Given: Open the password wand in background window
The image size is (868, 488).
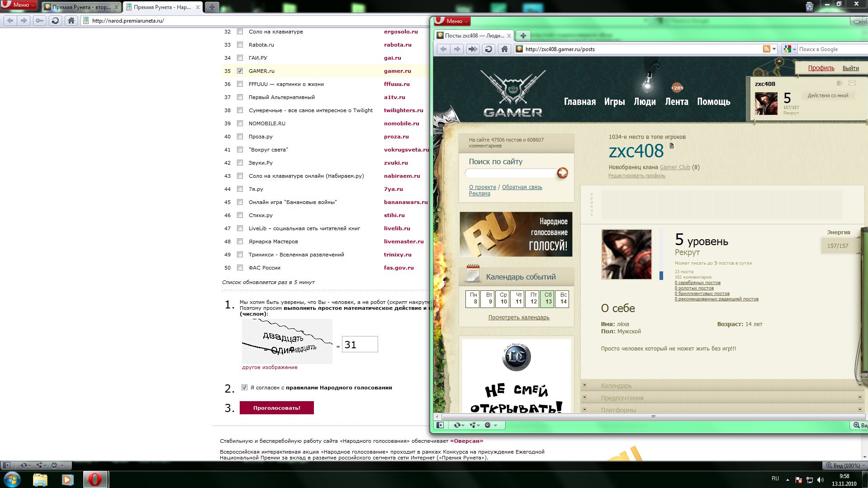Looking at the screenshot, I should [40, 20].
